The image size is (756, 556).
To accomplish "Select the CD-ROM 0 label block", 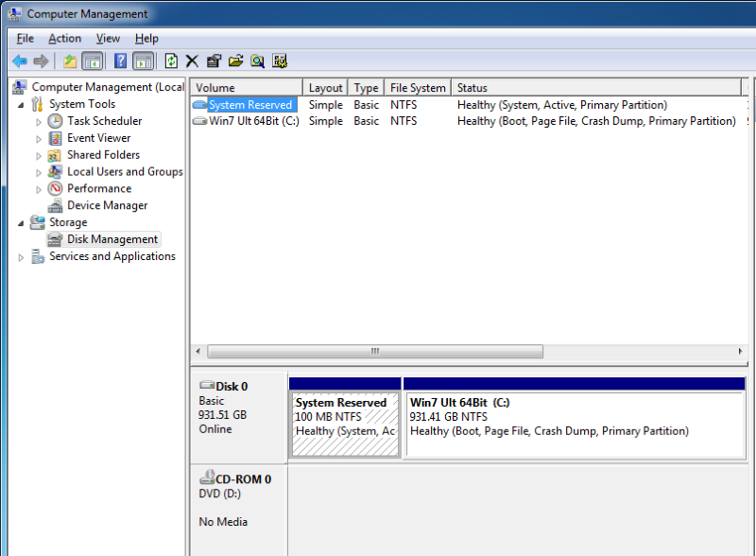I will click(x=239, y=511).
